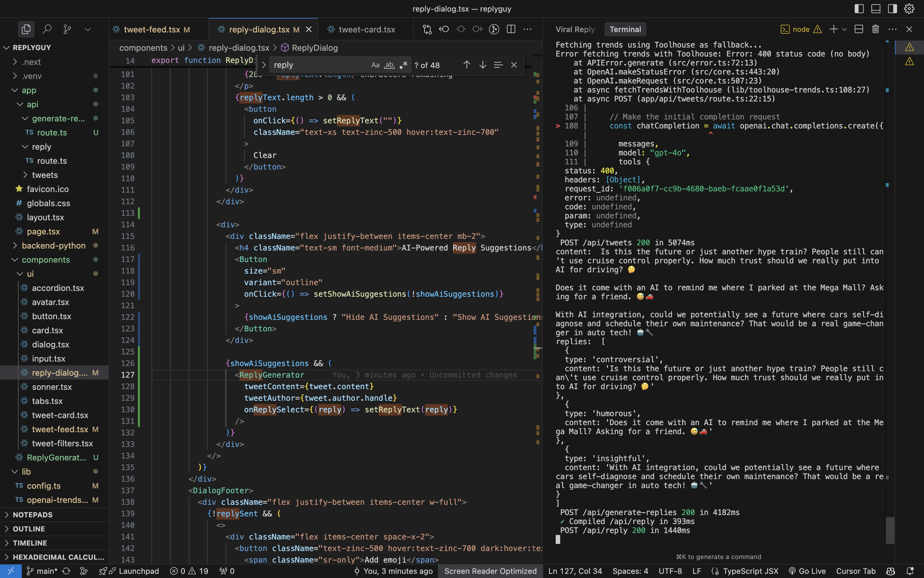The height and width of the screenshot is (578, 924).
Task: Expand the NOTEPADS section
Action: [54, 514]
